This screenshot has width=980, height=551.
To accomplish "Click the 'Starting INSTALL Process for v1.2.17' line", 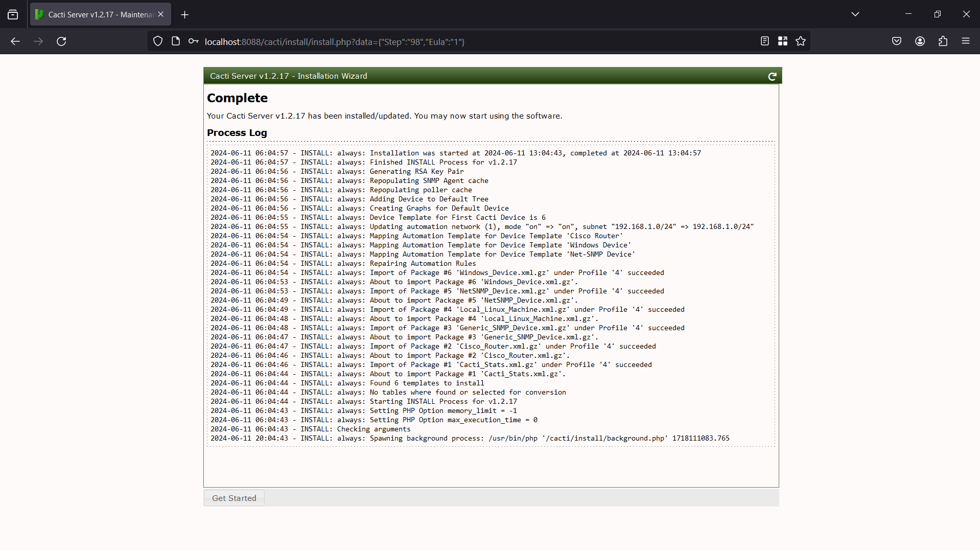I will [x=364, y=402].
